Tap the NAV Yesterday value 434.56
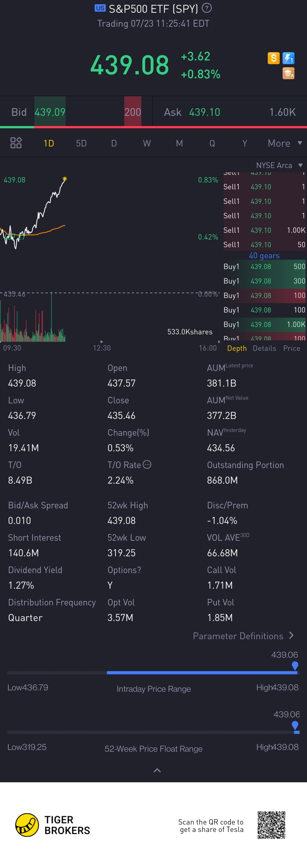Viewport: 307px width, 868px height. coord(221,448)
